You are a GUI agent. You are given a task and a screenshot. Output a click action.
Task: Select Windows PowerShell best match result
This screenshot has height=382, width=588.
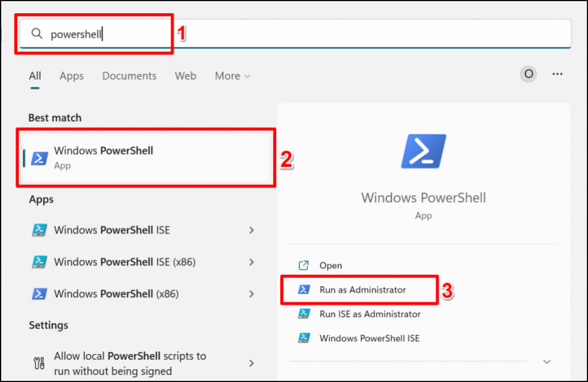[x=146, y=158]
